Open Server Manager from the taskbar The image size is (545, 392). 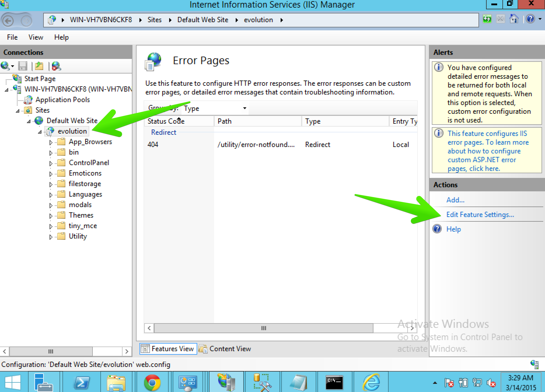[43, 382]
